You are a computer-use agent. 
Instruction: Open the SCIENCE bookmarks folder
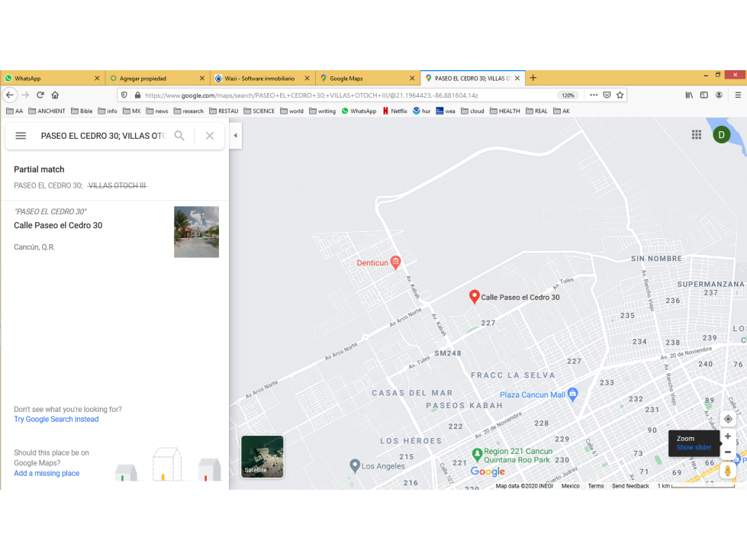pos(259,111)
